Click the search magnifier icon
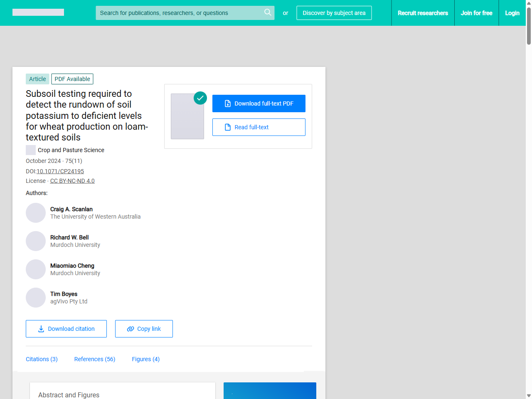This screenshot has width=532, height=399. pyautogui.click(x=268, y=12)
